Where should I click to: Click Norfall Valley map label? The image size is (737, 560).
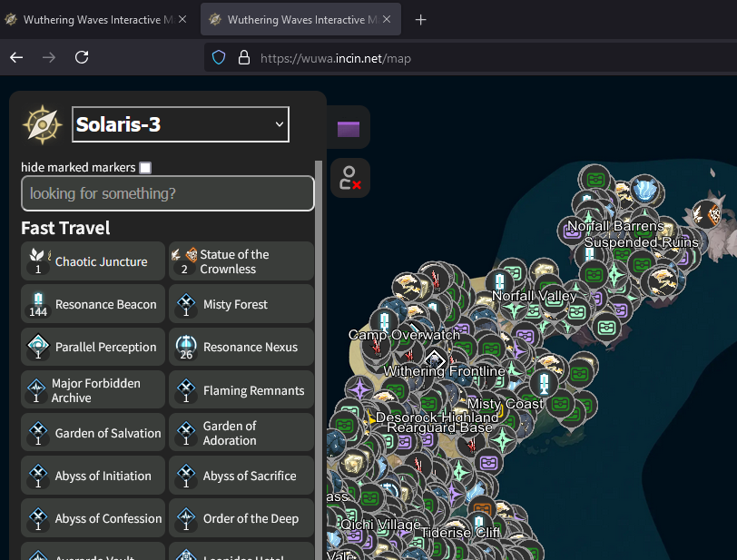[x=534, y=296]
